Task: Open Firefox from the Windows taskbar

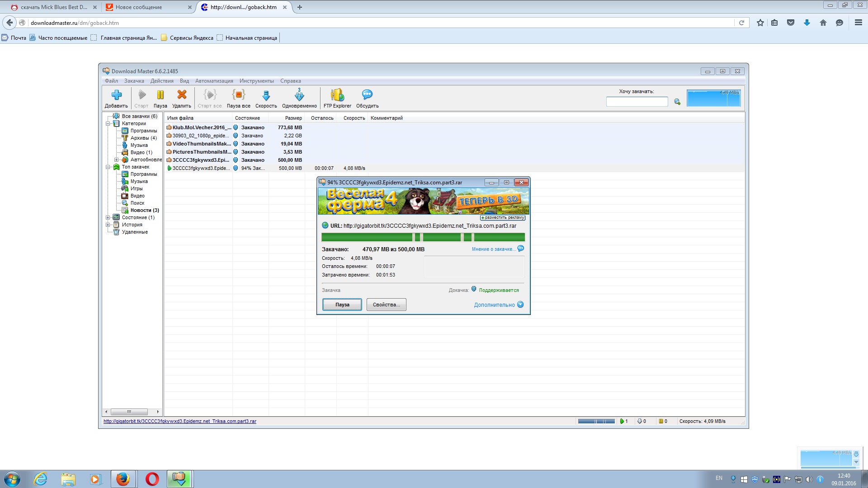Action: pos(123,479)
